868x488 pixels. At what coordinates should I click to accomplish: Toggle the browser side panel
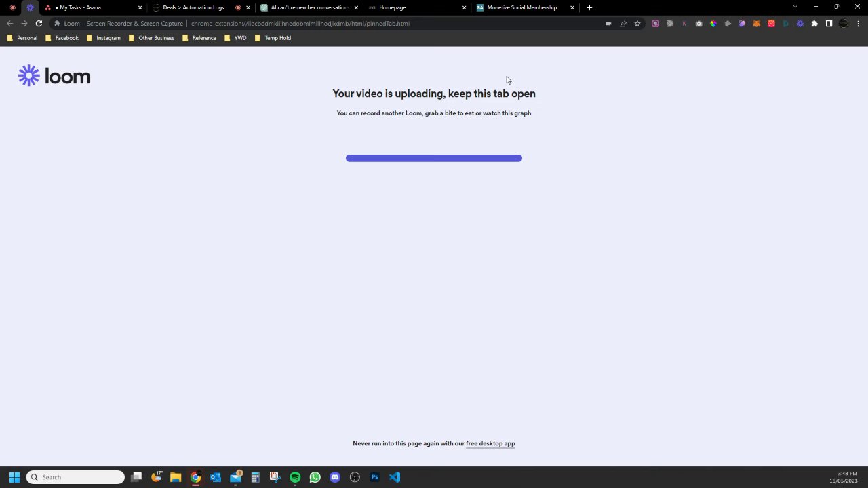point(829,24)
